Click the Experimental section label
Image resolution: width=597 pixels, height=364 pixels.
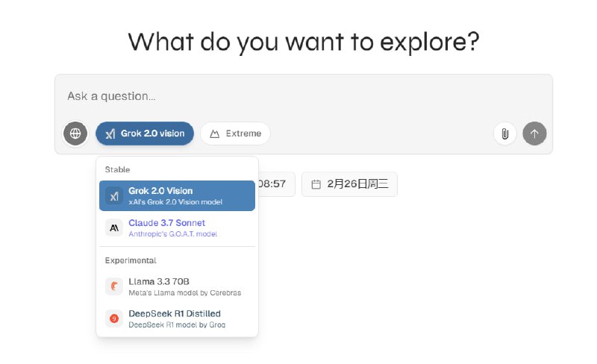click(x=131, y=260)
